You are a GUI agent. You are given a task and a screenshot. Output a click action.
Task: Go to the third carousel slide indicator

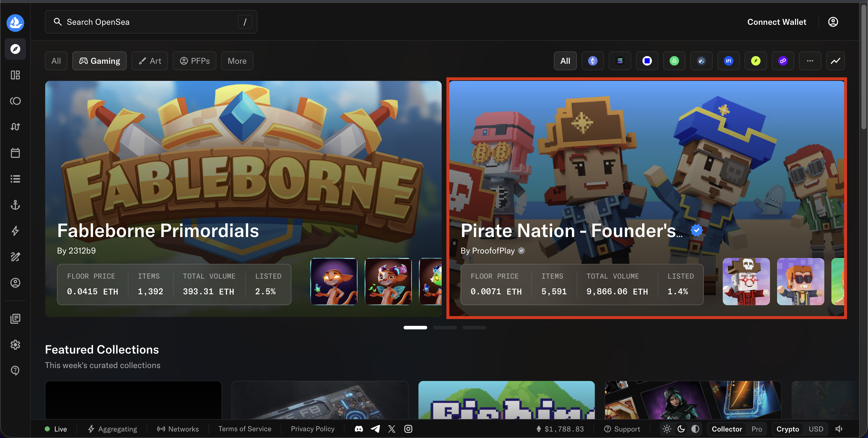click(474, 328)
